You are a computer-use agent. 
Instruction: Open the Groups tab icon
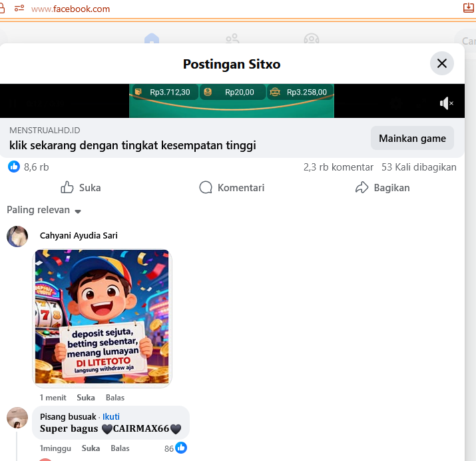point(312,39)
